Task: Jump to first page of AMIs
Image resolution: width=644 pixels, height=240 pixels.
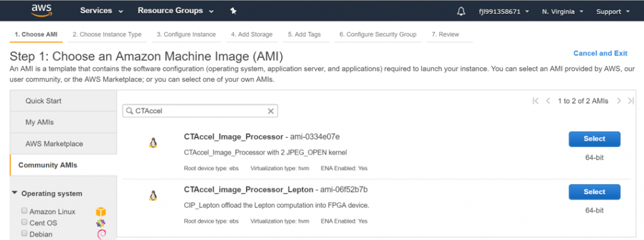Action: (x=535, y=101)
